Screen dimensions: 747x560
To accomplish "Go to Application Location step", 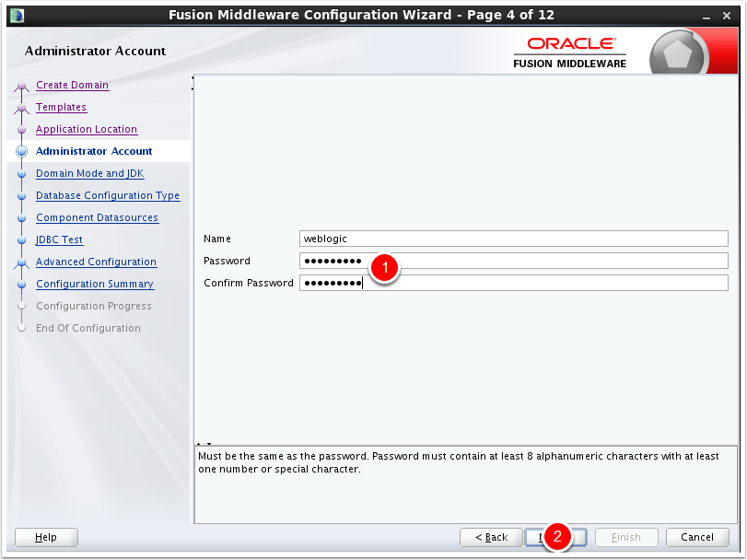I will [x=86, y=129].
